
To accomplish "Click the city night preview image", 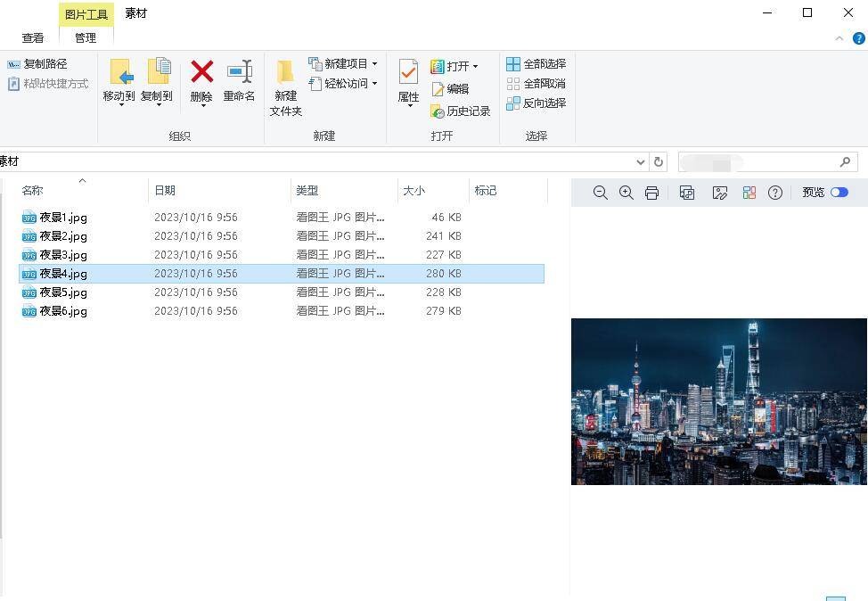I will pyautogui.click(x=718, y=401).
